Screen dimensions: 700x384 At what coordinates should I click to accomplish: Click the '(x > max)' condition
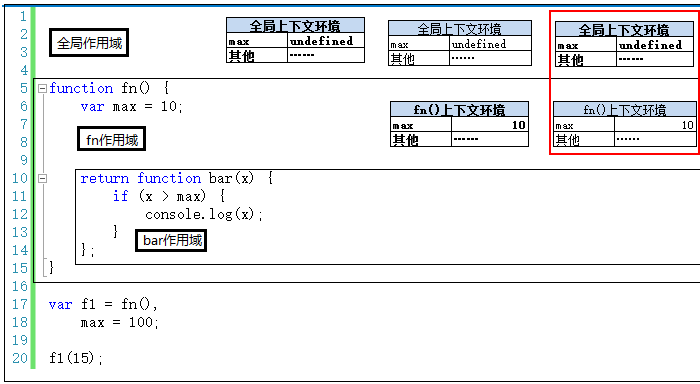[x=172, y=196]
